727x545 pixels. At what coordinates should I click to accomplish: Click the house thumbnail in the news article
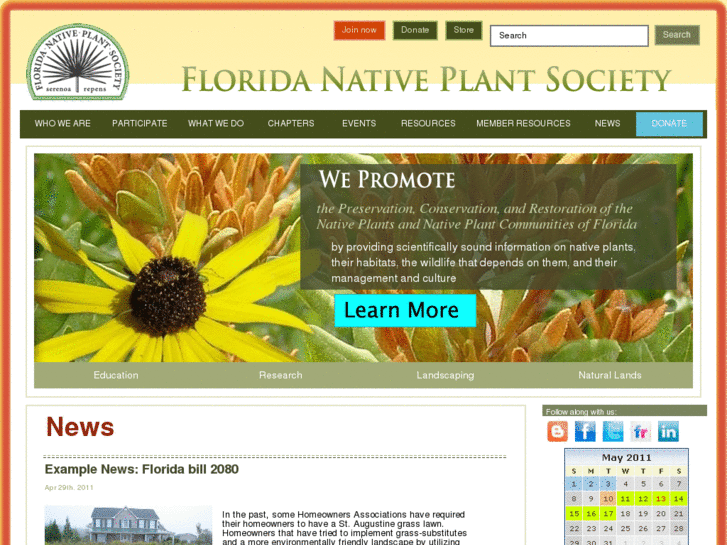click(x=128, y=525)
